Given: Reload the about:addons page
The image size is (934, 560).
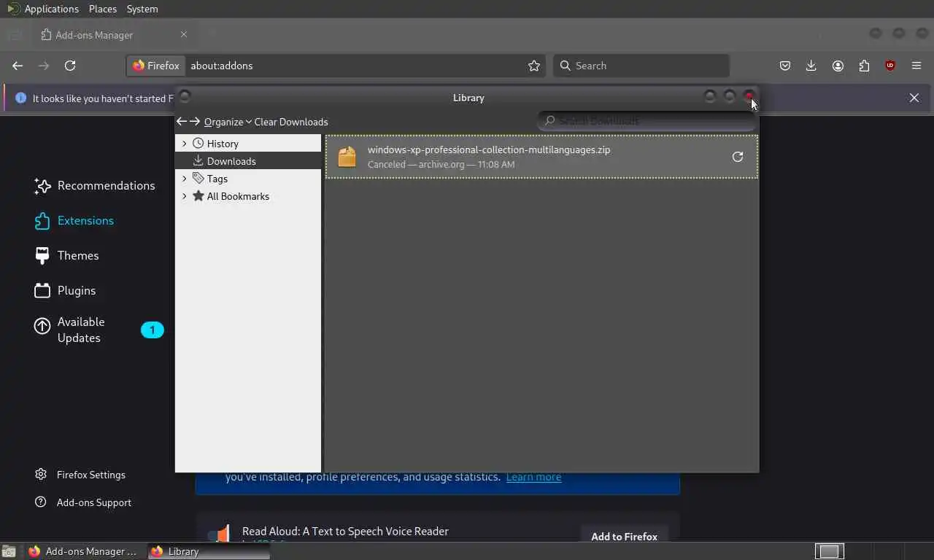Looking at the screenshot, I should pos(70,66).
